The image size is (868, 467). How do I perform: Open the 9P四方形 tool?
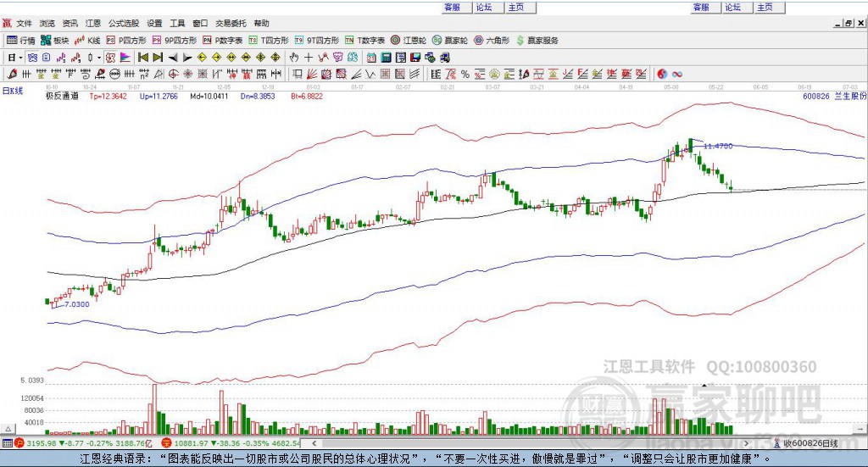[x=175, y=41]
